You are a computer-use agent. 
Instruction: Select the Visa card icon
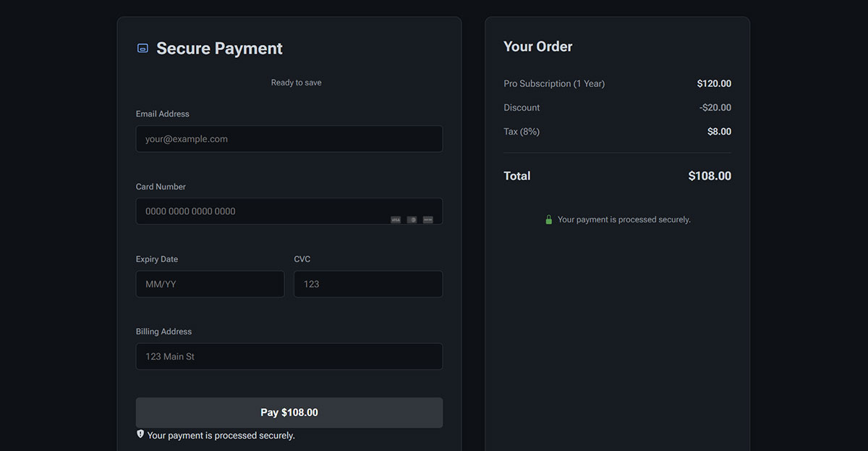[396, 219]
